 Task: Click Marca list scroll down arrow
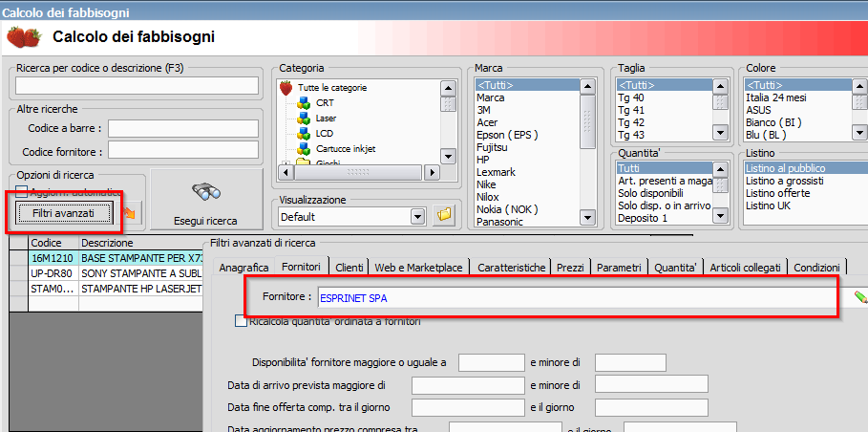(587, 218)
